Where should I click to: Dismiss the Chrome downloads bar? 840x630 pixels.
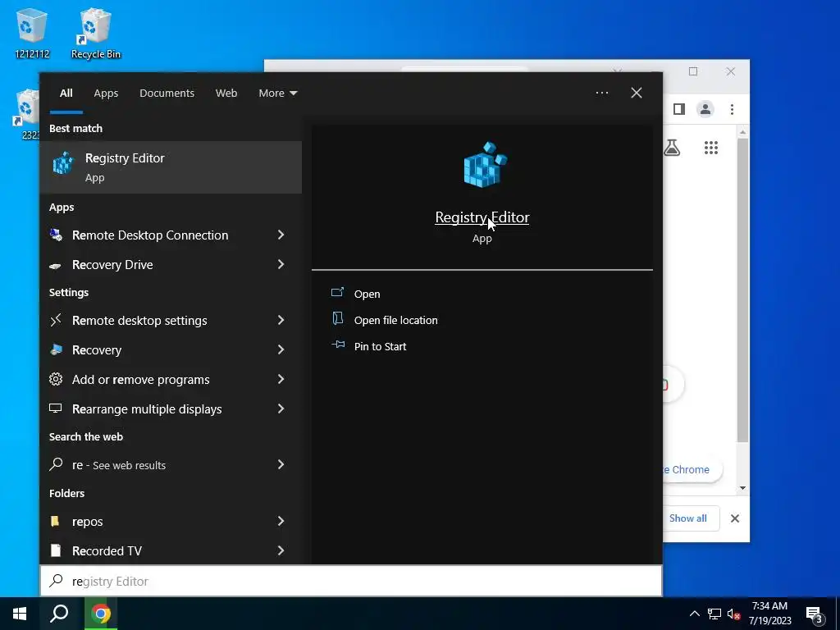[x=735, y=518]
